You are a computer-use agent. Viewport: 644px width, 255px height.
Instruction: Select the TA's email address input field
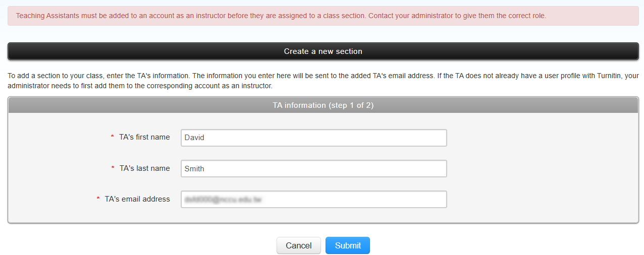pos(313,200)
